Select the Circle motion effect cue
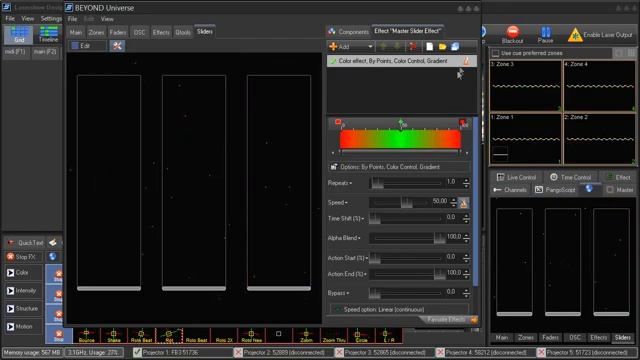Image resolution: width=640 pixels, height=360 pixels. point(361,336)
